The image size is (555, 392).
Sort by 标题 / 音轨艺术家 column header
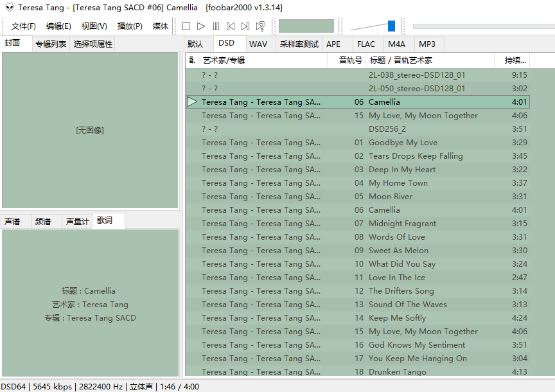(x=430, y=60)
